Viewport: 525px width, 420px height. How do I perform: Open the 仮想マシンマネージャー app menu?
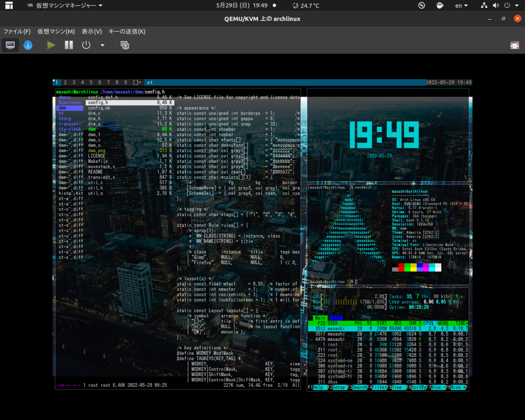(65, 6)
